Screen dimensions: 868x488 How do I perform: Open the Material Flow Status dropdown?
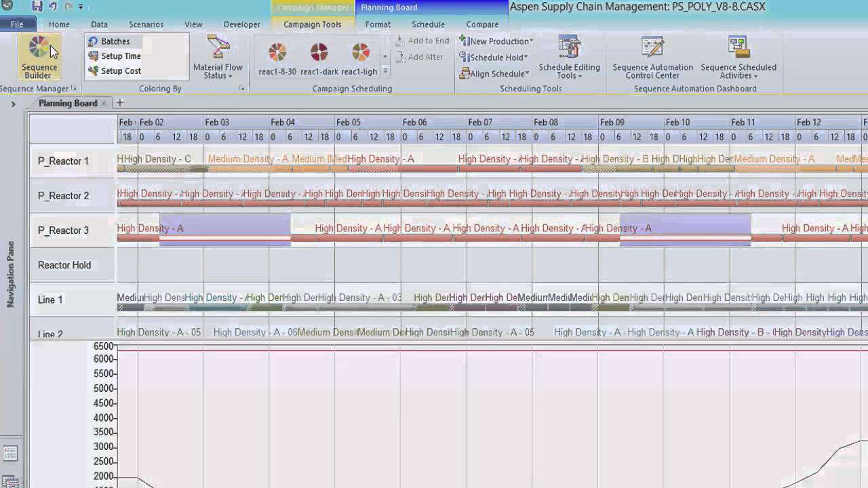point(218,71)
